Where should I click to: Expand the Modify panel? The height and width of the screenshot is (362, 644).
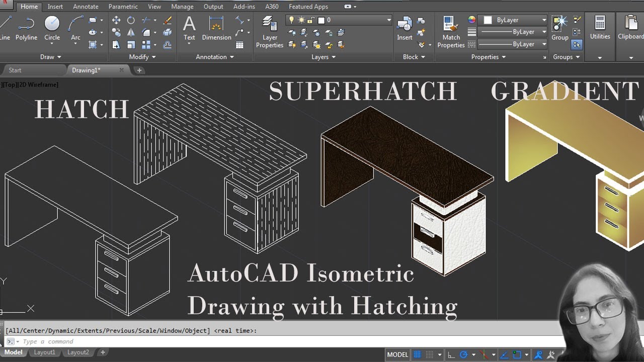(142, 57)
